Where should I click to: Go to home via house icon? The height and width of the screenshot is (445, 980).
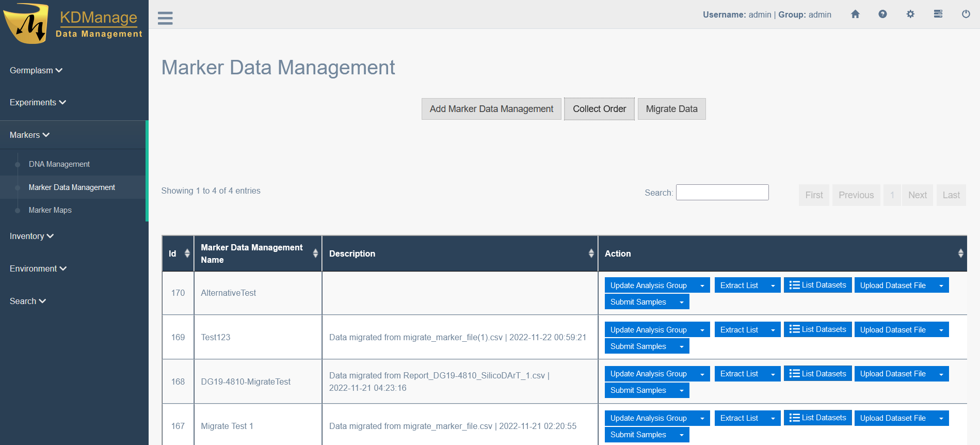point(855,14)
